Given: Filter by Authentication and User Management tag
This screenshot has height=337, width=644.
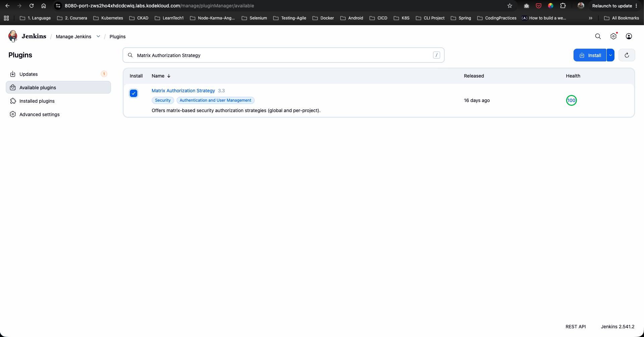Looking at the screenshot, I should pyautogui.click(x=215, y=100).
